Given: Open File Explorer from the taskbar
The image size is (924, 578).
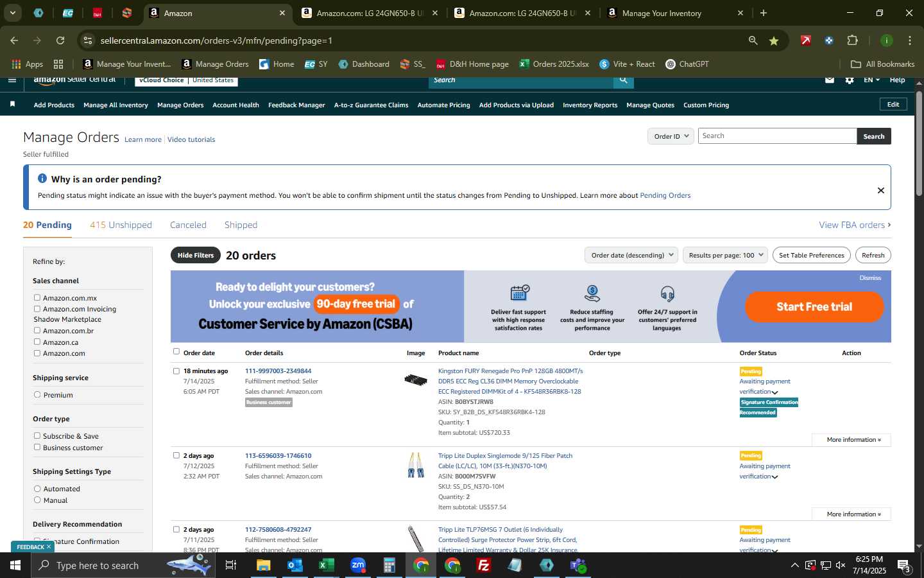Looking at the screenshot, I should 263,565.
